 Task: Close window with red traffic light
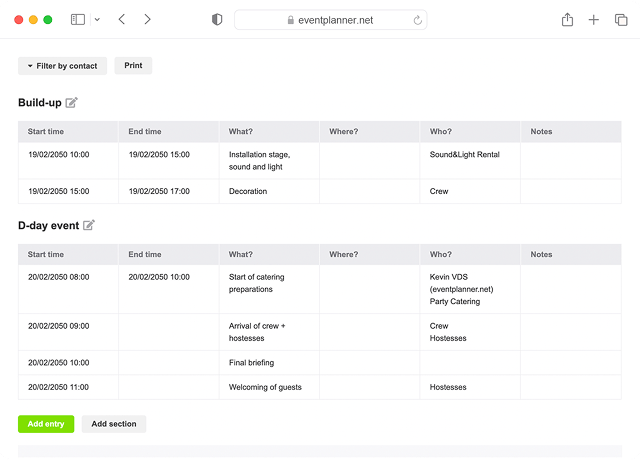tap(19, 20)
